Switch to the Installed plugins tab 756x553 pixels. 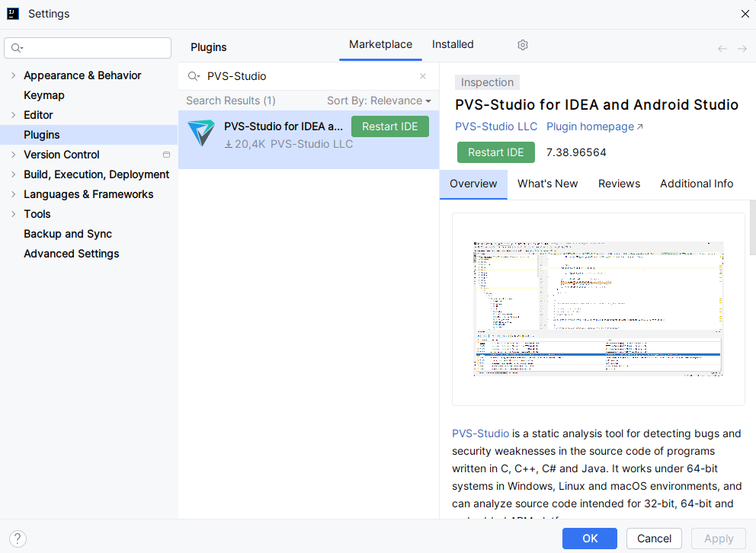click(x=453, y=45)
